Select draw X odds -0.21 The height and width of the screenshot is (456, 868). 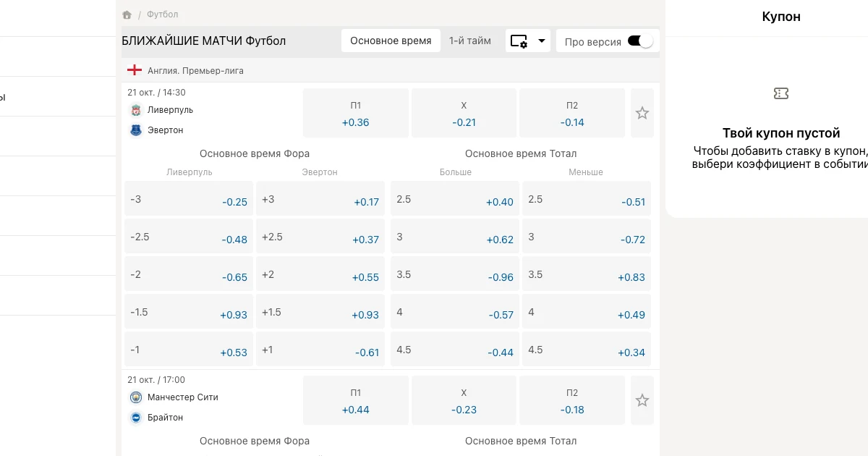[464, 113]
